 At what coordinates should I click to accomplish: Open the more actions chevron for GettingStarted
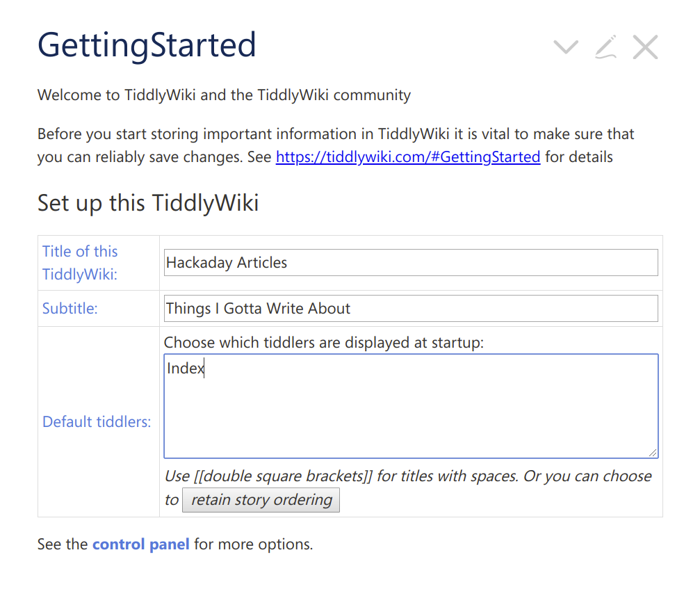pyautogui.click(x=566, y=47)
